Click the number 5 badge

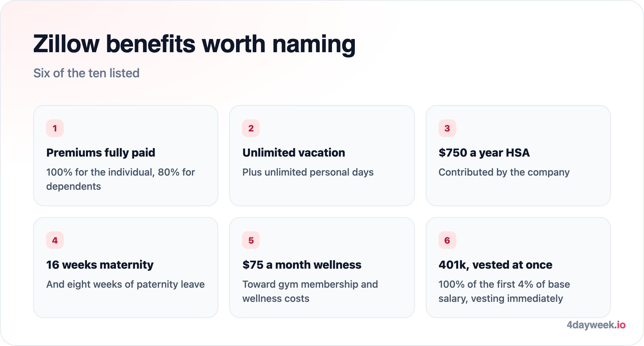tap(251, 240)
